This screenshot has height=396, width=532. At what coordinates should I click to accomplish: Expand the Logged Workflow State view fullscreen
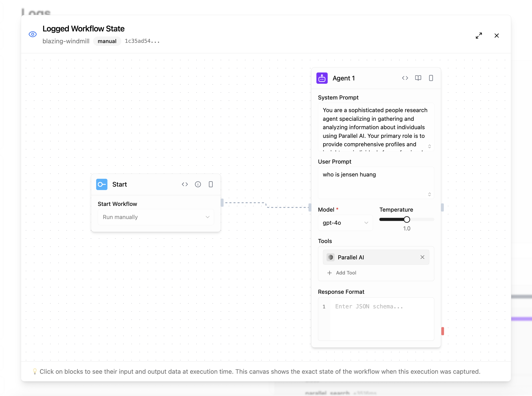[x=479, y=36]
